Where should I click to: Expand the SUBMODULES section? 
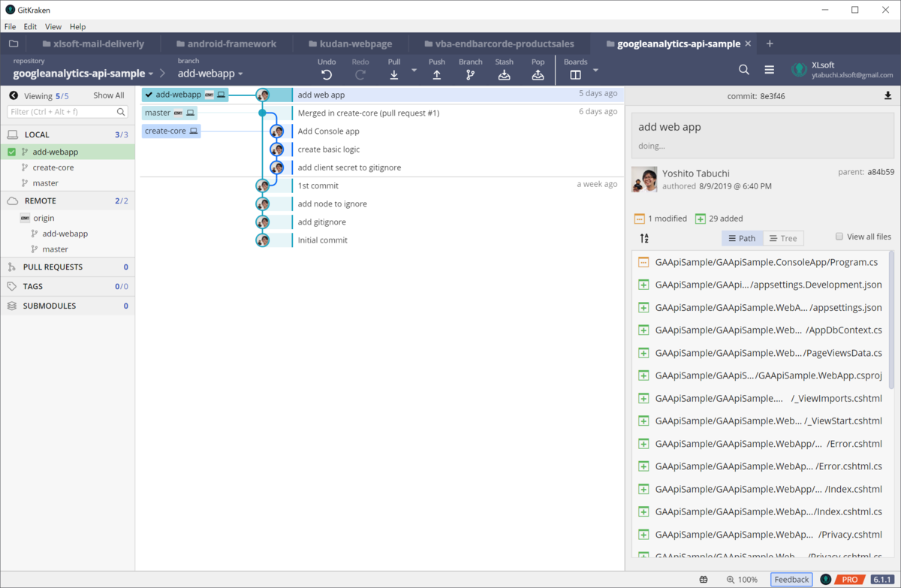click(68, 306)
